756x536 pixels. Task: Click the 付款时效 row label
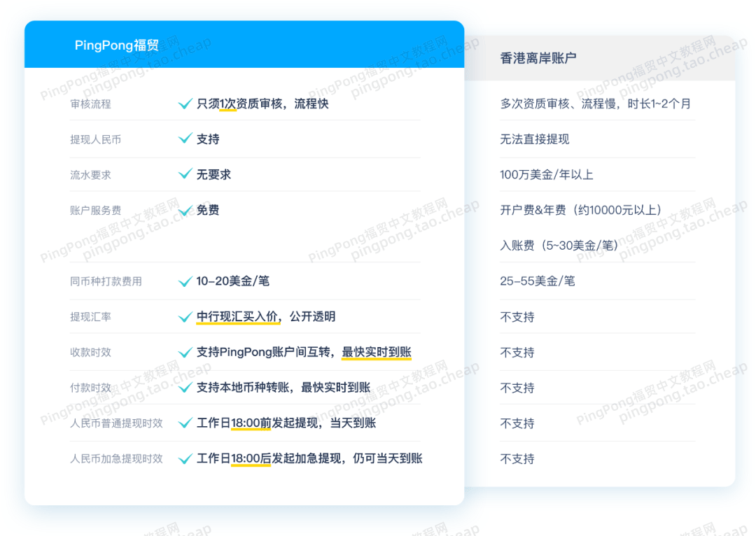coord(90,388)
